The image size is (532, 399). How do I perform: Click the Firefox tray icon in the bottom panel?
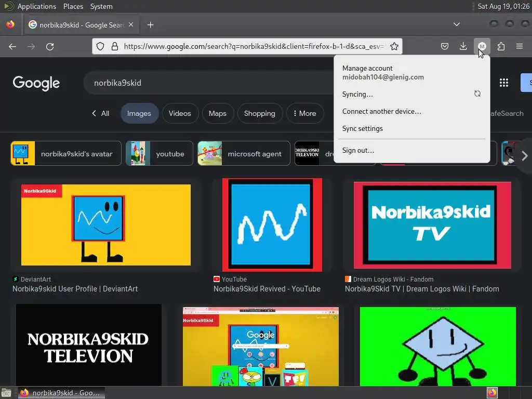[492, 393]
